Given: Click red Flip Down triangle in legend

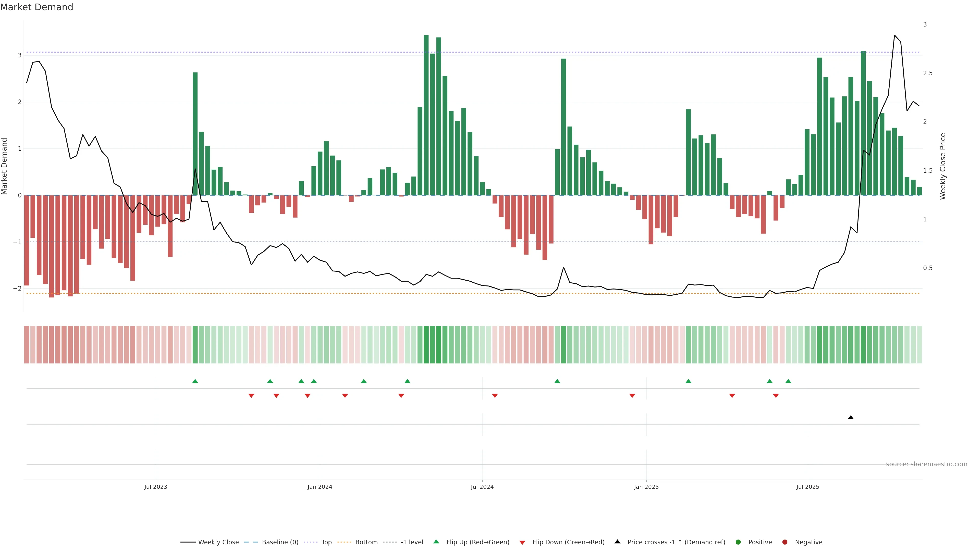Looking at the screenshot, I should pos(522,543).
